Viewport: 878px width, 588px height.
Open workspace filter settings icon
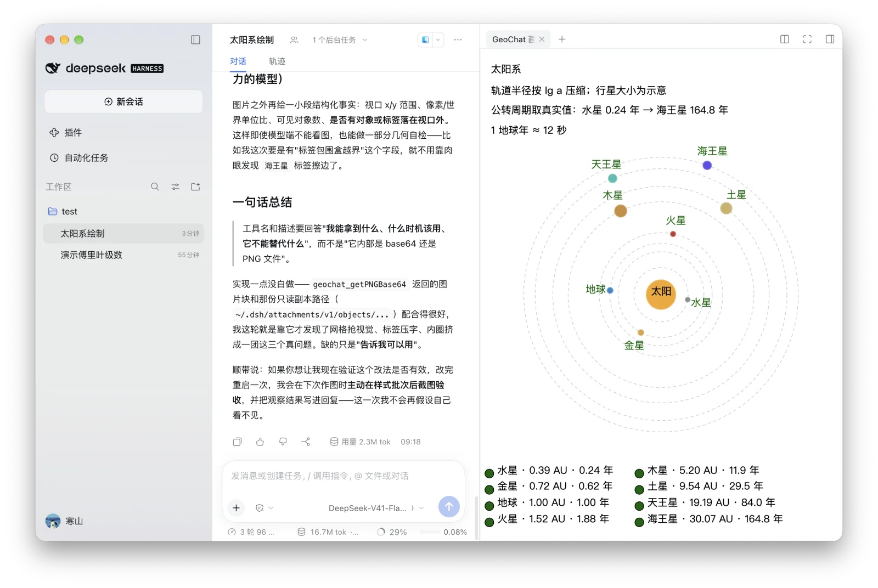(x=175, y=186)
